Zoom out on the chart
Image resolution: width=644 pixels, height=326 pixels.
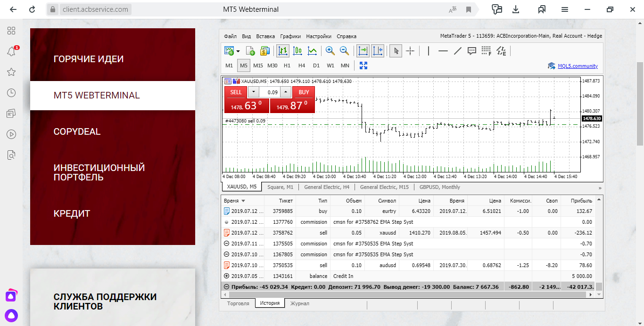(345, 50)
